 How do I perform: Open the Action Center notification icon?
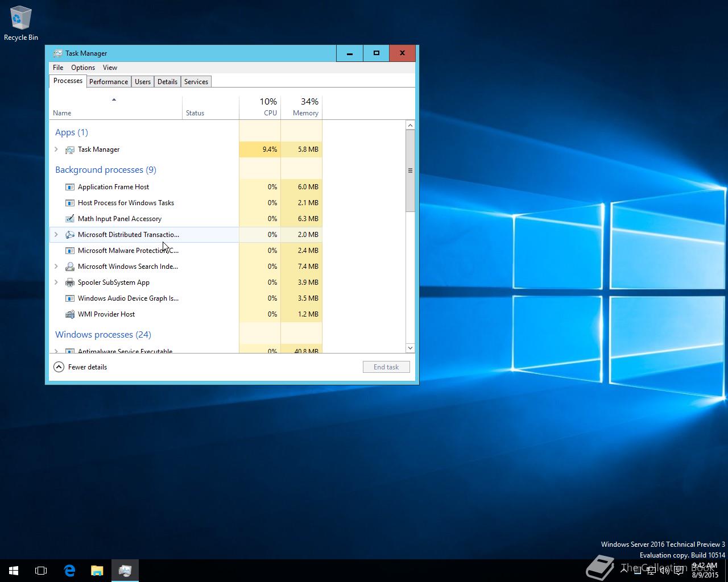click(x=679, y=571)
